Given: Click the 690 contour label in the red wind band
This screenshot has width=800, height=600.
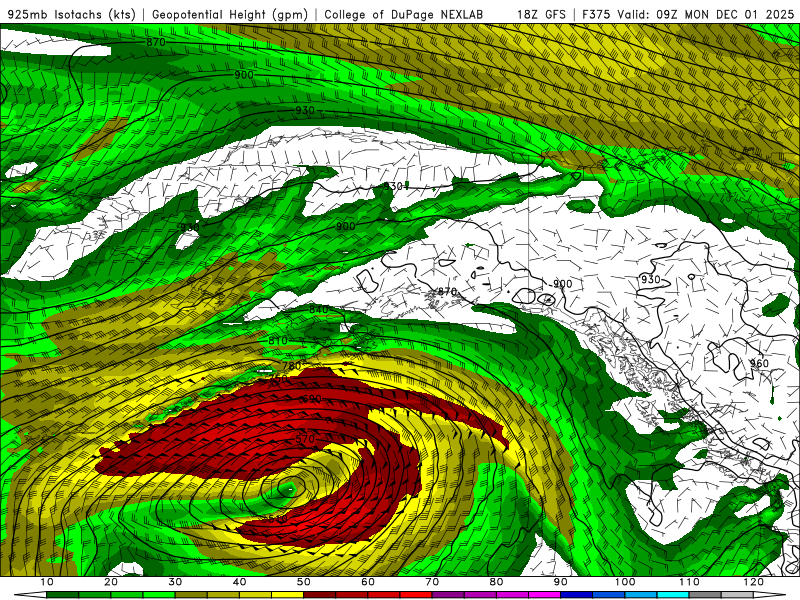Looking at the screenshot, I should [311, 398].
